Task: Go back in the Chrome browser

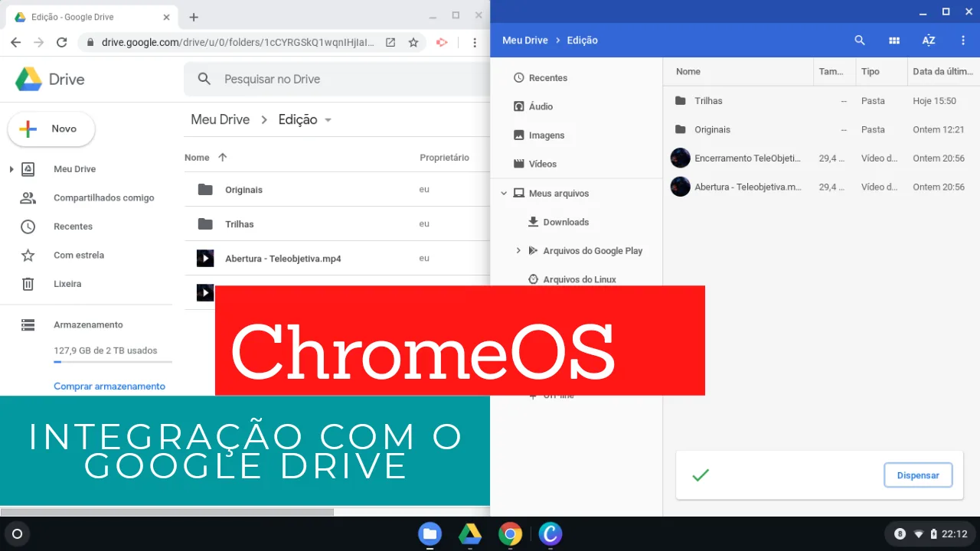Action: (x=16, y=43)
